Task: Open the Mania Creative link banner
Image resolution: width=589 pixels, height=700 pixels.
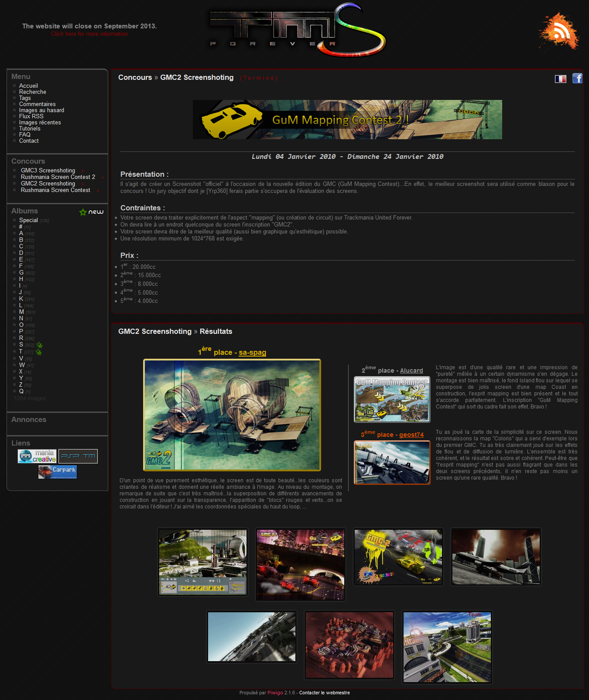Action: [37, 456]
